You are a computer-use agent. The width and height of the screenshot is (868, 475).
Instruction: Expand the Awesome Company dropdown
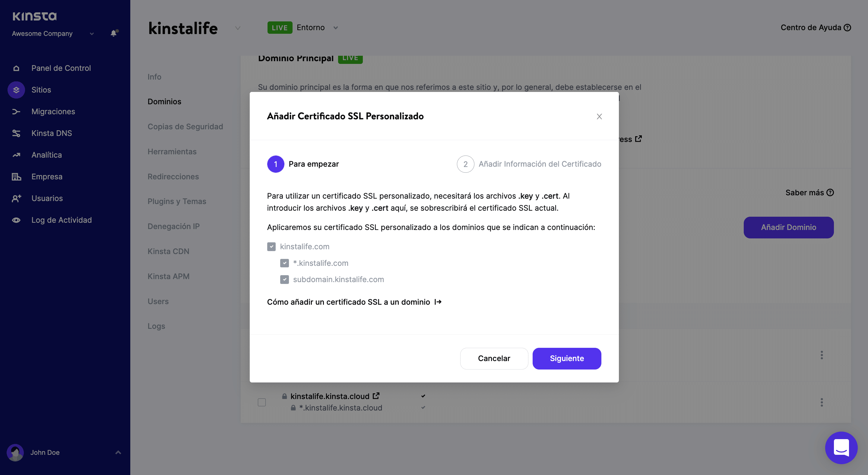tap(92, 34)
